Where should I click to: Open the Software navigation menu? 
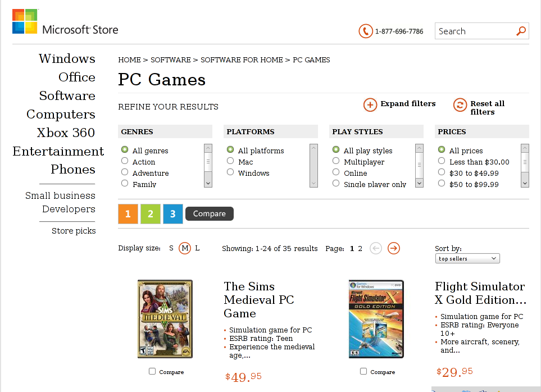67,95
